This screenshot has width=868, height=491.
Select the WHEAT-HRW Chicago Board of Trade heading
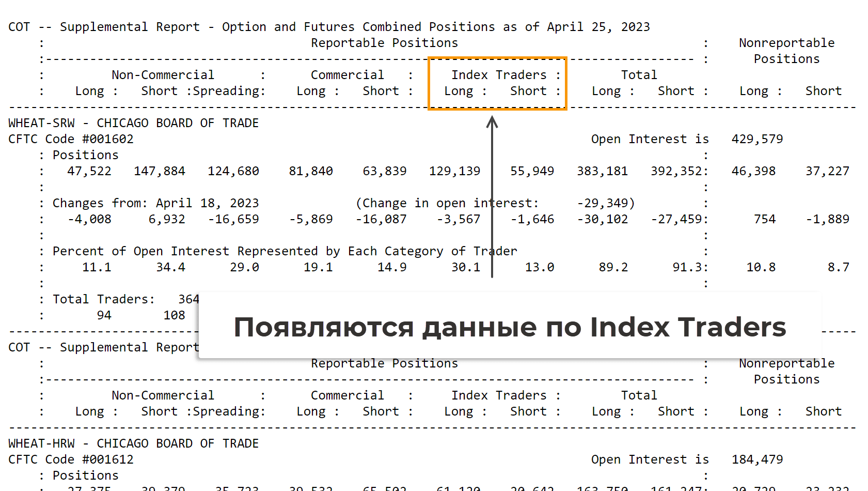133,443
